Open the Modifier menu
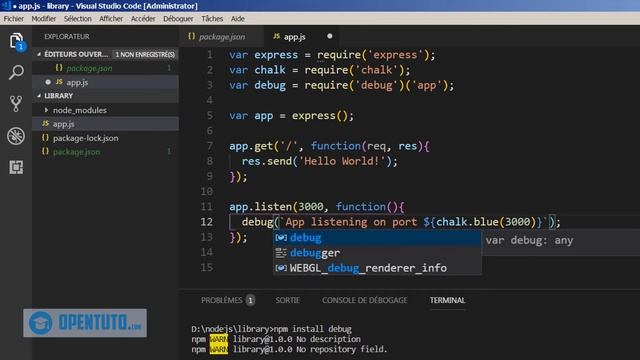640x360 pixels. [44, 19]
